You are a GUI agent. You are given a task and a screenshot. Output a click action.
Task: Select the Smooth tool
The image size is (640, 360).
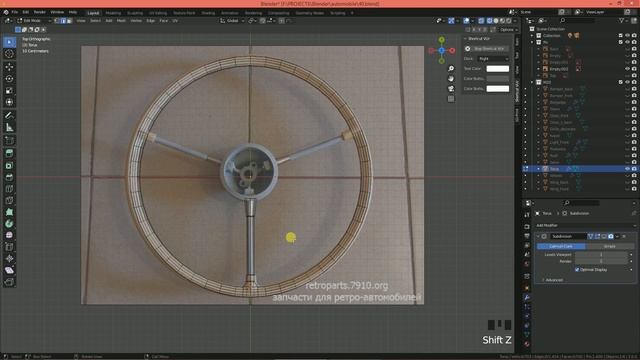(x=9, y=236)
